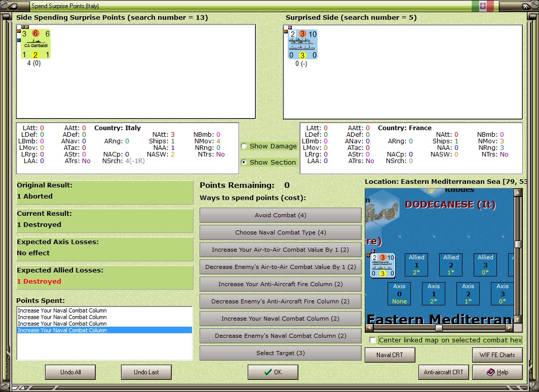Click Avoid Combat (4) button
The image size is (539, 392).
pos(281,215)
